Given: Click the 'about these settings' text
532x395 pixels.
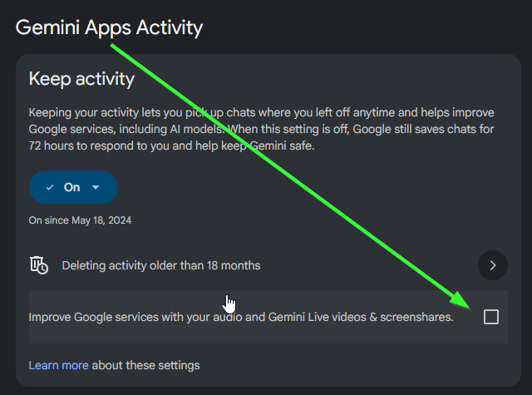Looking at the screenshot, I should coord(145,365).
